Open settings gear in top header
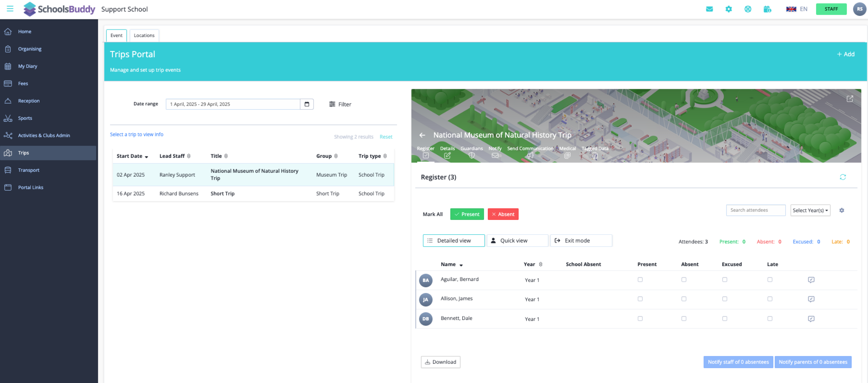This screenshot has height=383, width=868. pyautogui.click(x=729, y=9)
